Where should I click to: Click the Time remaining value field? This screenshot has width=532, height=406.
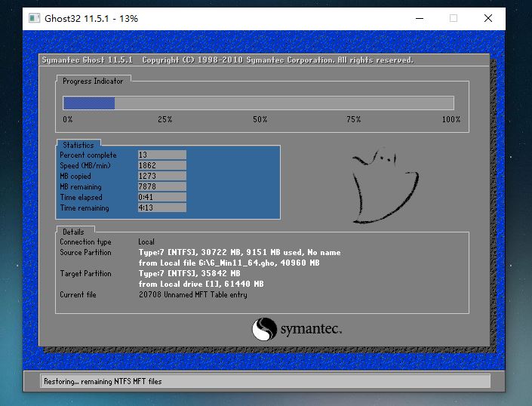pos(161,208)
